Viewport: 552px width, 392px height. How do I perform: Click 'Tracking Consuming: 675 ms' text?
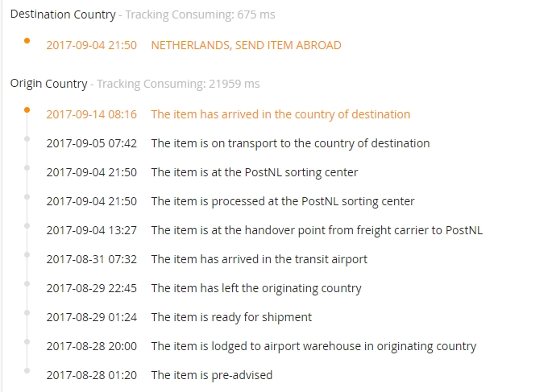tap(200, 14)
